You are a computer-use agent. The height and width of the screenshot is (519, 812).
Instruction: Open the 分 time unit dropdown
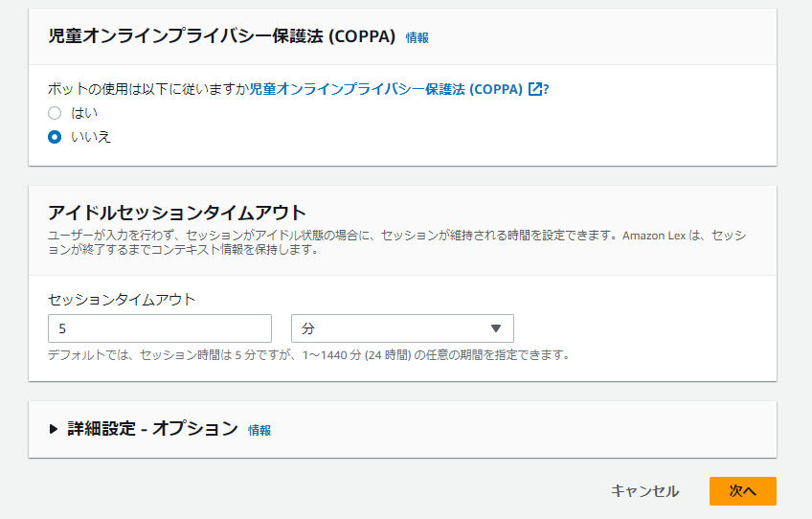pos(402,328)
